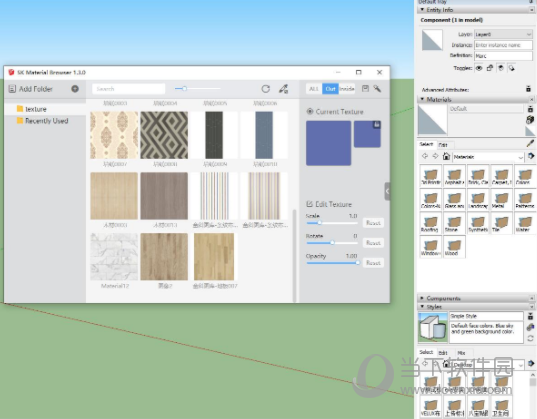The height and width of the screenshot is (419, 537).
Task: Collapse the Materials panel
Action: (422, 99)
